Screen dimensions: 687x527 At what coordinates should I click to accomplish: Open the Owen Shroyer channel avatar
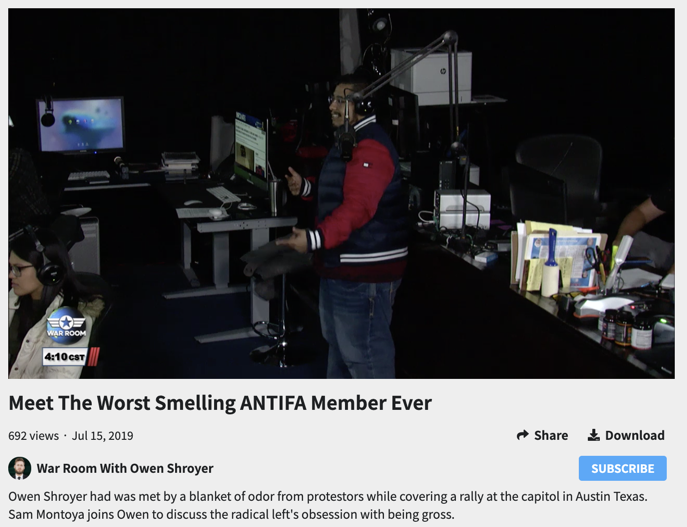19,468
